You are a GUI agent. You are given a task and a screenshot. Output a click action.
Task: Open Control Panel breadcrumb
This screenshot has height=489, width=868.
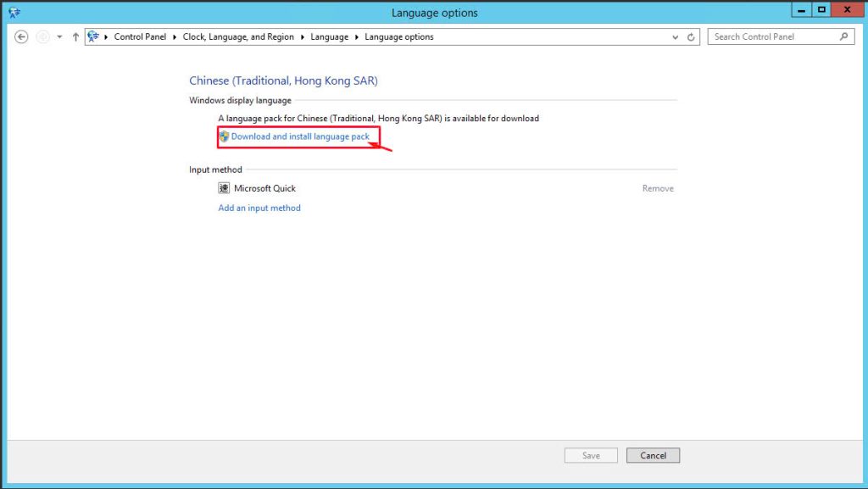pyautogui.click(x=140, y=36)
